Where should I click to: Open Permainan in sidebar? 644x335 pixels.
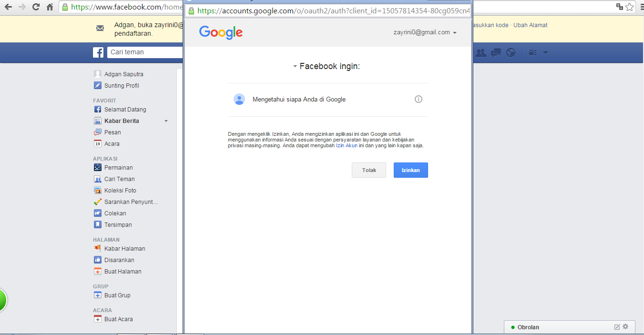point(119,168)
